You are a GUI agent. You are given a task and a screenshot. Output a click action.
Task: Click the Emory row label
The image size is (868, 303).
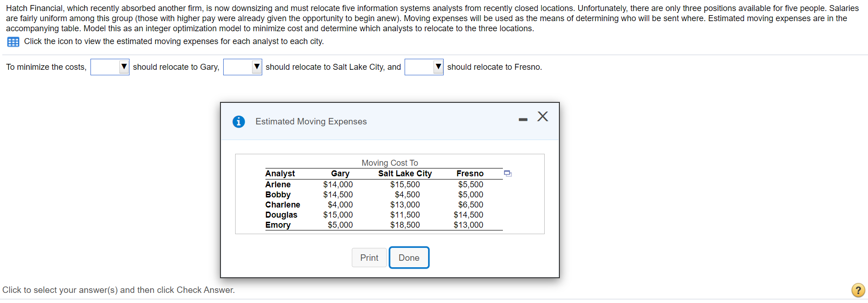tap(278, 225)
